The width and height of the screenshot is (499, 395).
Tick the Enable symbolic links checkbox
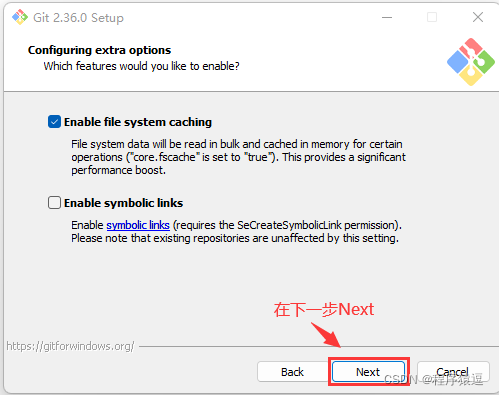click(x=54, y=203)
